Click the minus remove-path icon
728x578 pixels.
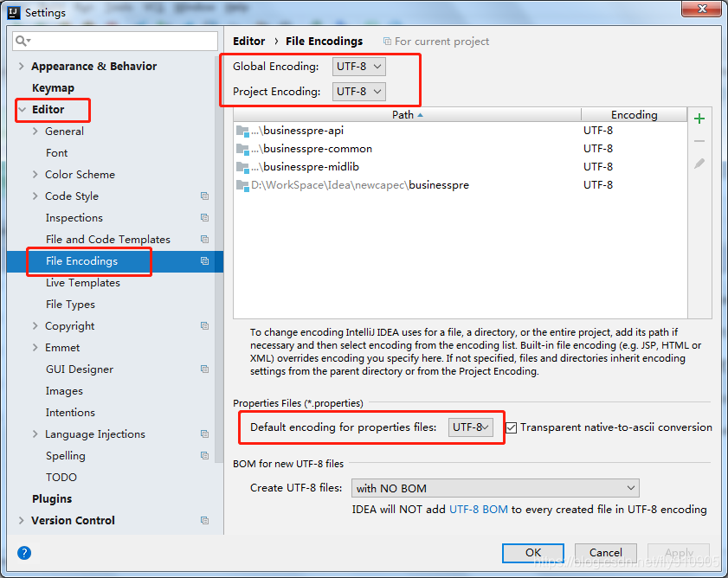(x=699, y=141)
